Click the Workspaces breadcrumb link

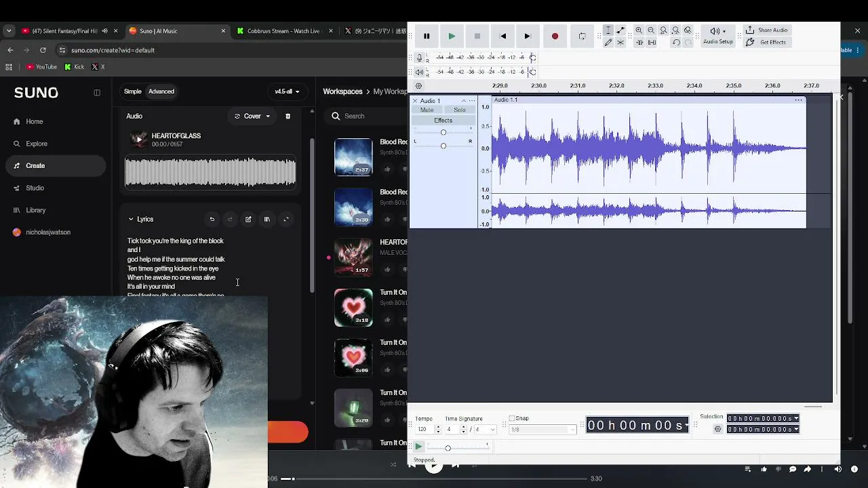[342, 91]
